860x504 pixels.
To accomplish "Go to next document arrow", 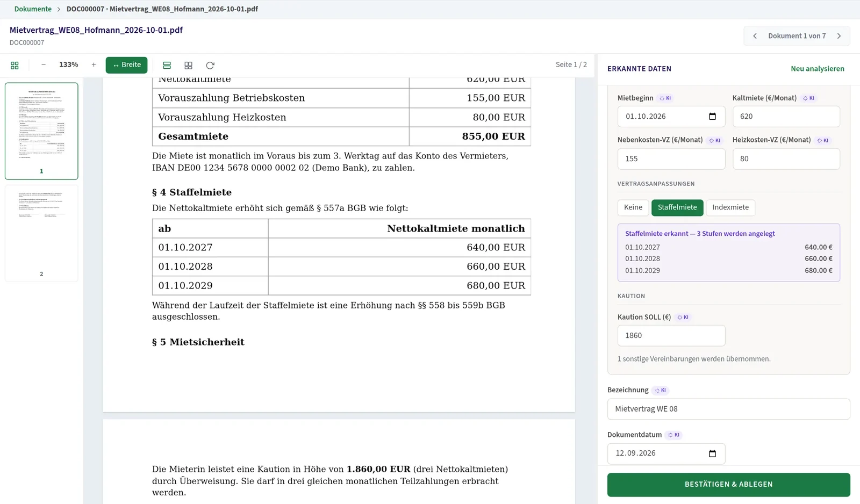I will pos(839,36).
